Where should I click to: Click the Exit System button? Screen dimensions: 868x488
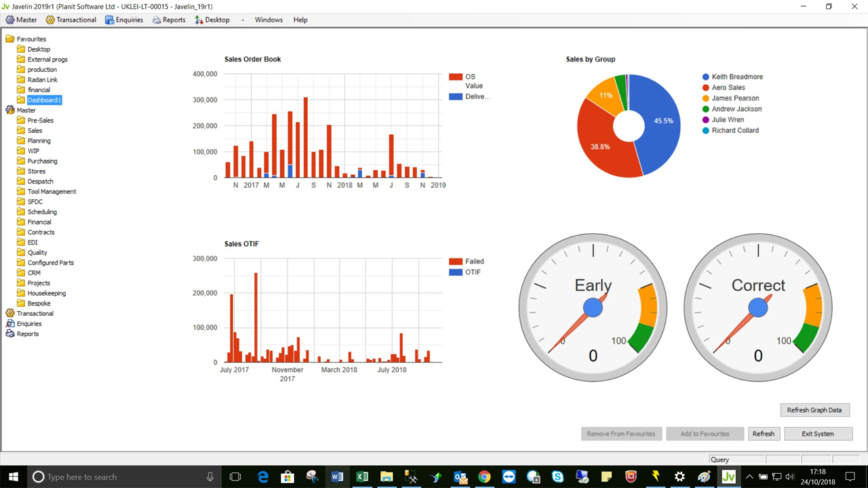(818, 434)
